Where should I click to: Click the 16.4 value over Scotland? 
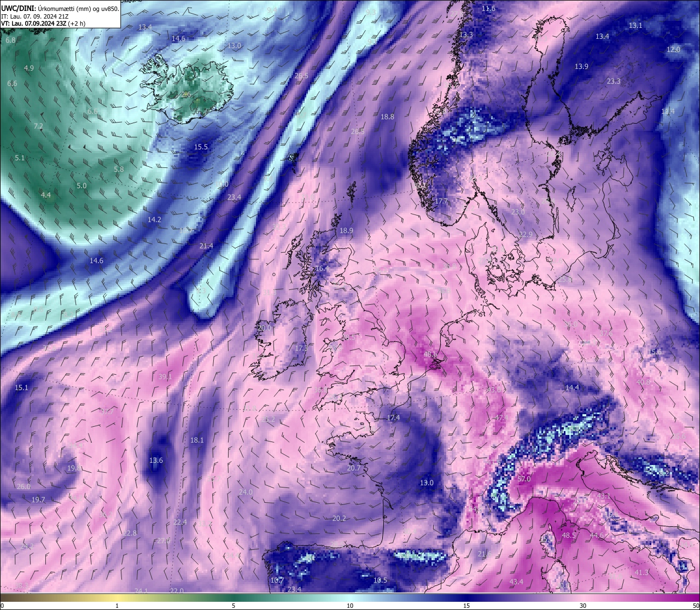click(322, 269)
